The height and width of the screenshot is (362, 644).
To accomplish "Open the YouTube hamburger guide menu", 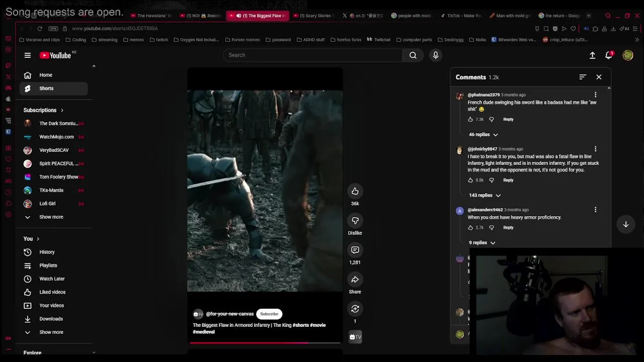I will (28, 55).
